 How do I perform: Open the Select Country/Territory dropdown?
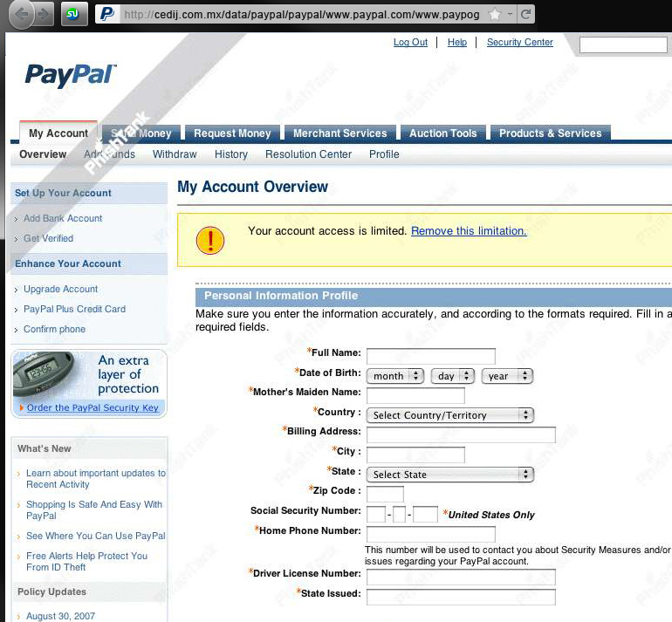(x=450, y=415)
